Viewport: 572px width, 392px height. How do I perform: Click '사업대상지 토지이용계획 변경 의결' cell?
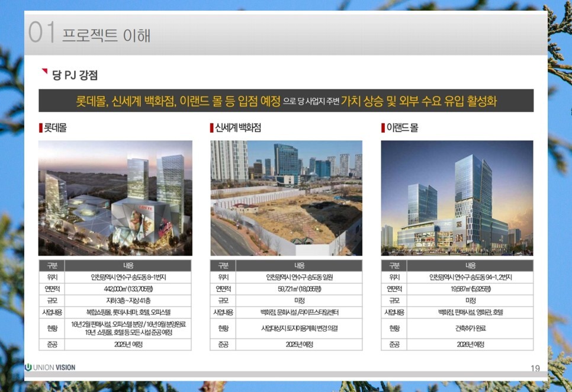[x=299, y=329]
